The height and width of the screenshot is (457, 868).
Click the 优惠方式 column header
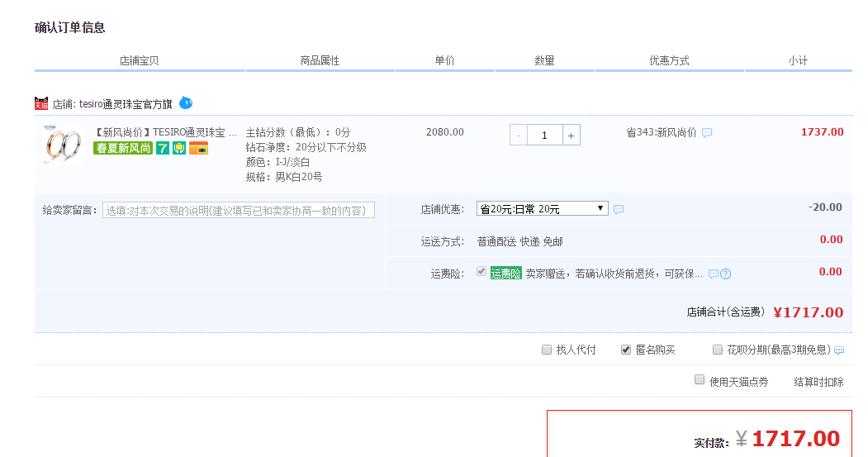point(669,60)
